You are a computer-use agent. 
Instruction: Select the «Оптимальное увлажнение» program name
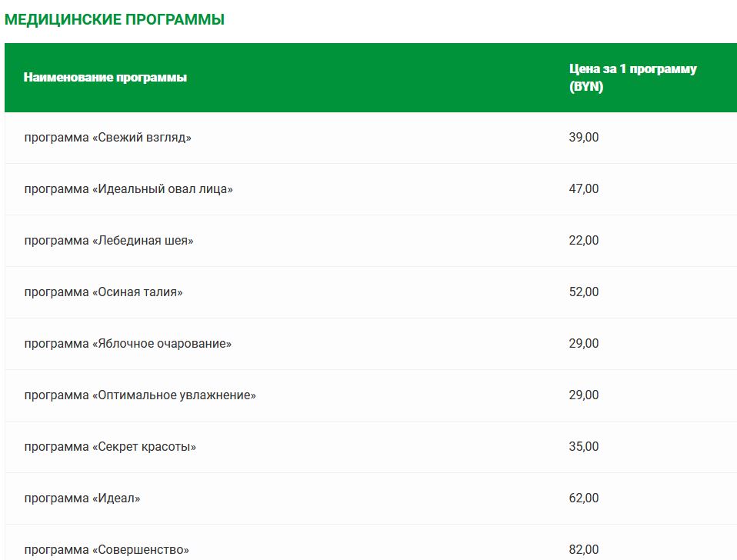click(140, 395)
